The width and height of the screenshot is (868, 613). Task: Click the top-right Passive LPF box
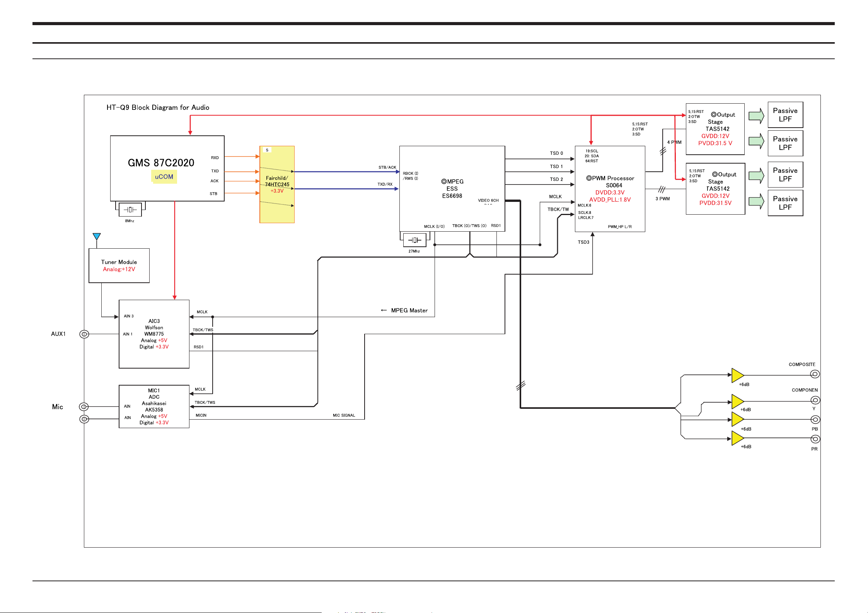click(785, 115)
